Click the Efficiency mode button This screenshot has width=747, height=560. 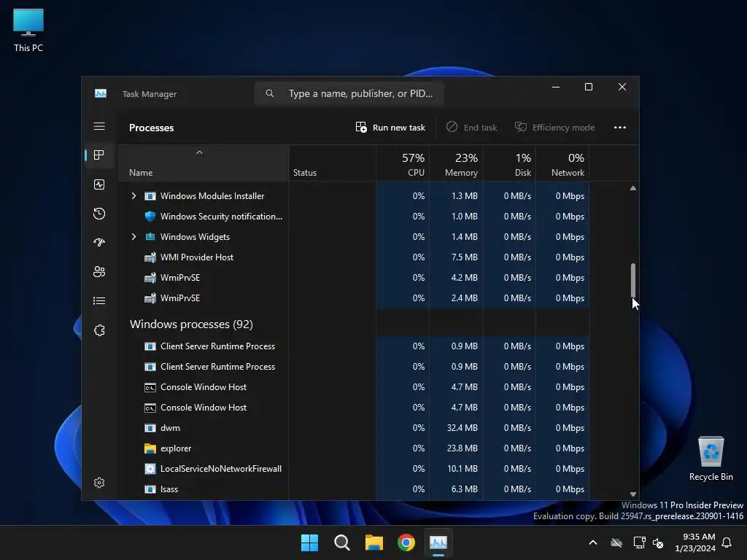(x=555, y=127)
